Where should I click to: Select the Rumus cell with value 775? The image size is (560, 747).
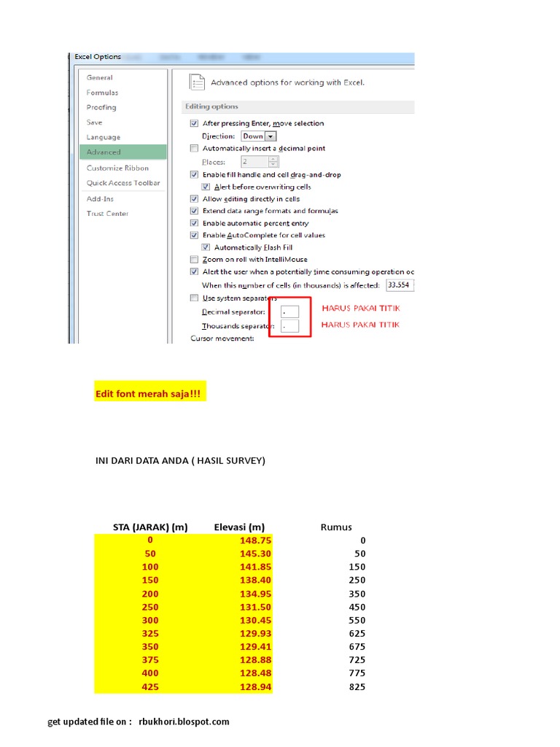357,673
